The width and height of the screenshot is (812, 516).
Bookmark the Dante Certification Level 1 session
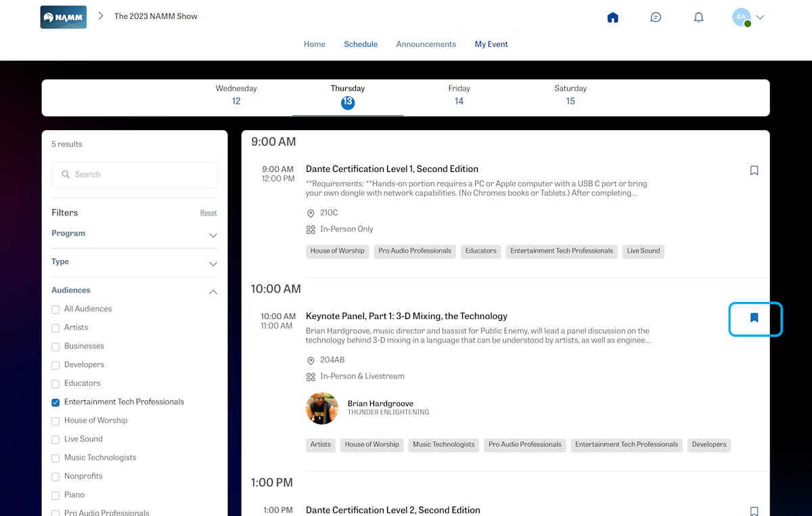pos(754,170)
